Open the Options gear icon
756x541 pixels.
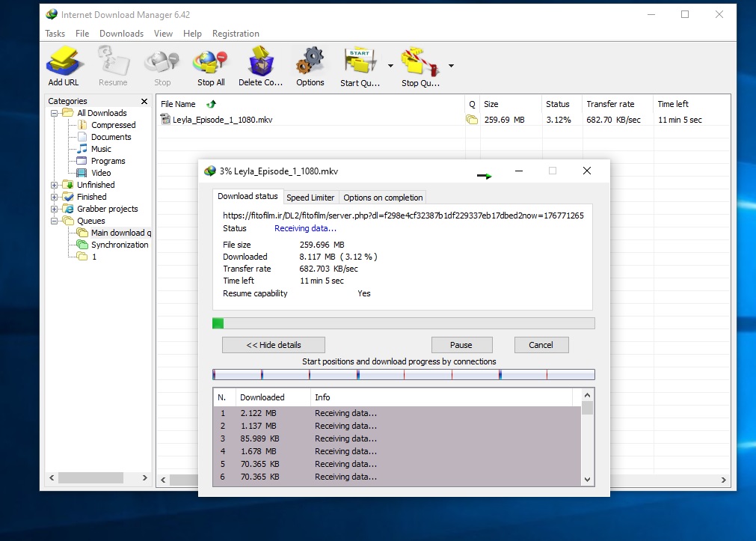point(310,62)
